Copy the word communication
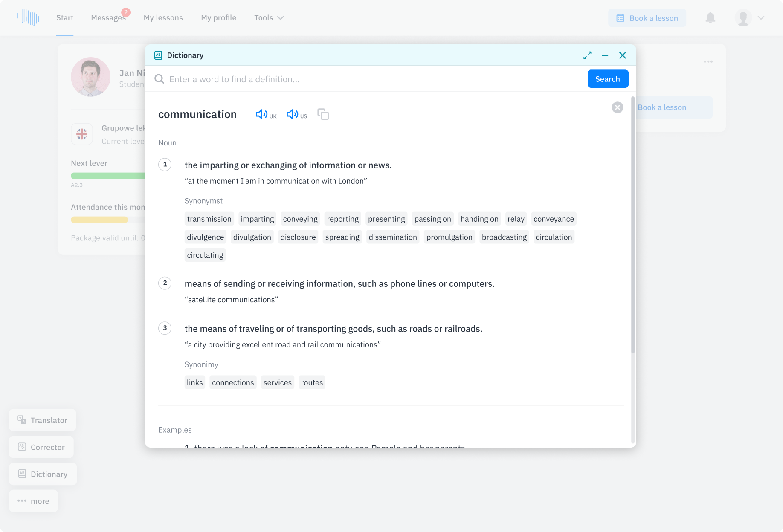 click(x=323, y=114)
